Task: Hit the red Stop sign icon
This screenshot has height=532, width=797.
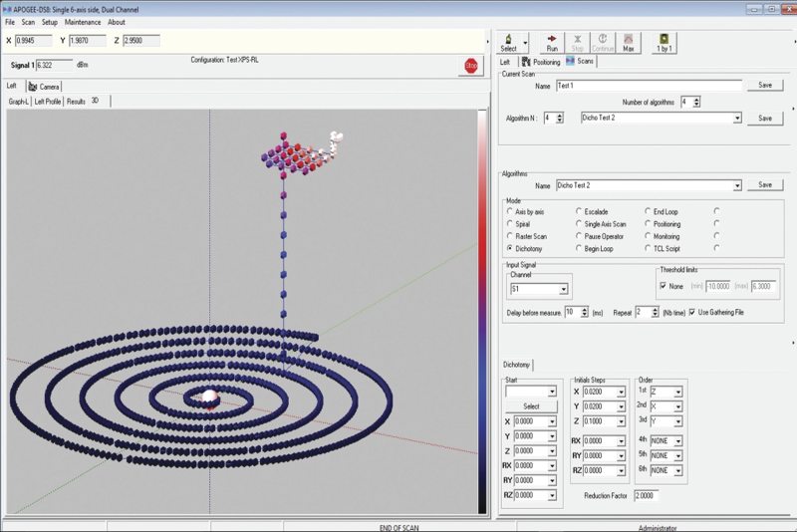Action: pyautogui.click(x=471, y=66)
